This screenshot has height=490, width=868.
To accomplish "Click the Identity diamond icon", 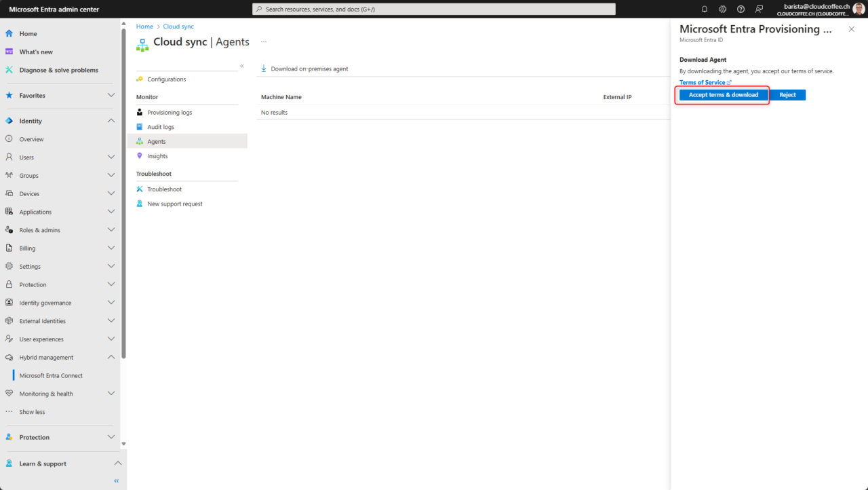I will coord(9,121).
